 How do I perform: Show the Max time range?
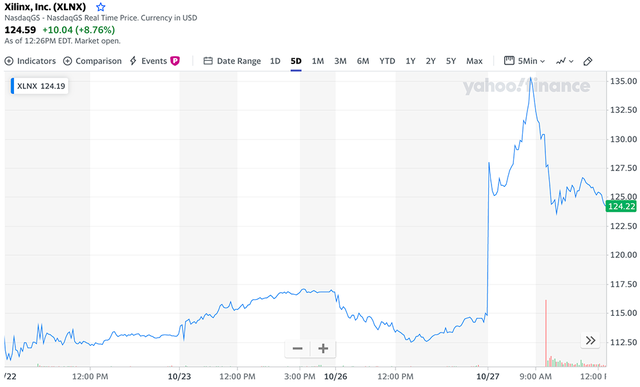[x=474, y=61]
